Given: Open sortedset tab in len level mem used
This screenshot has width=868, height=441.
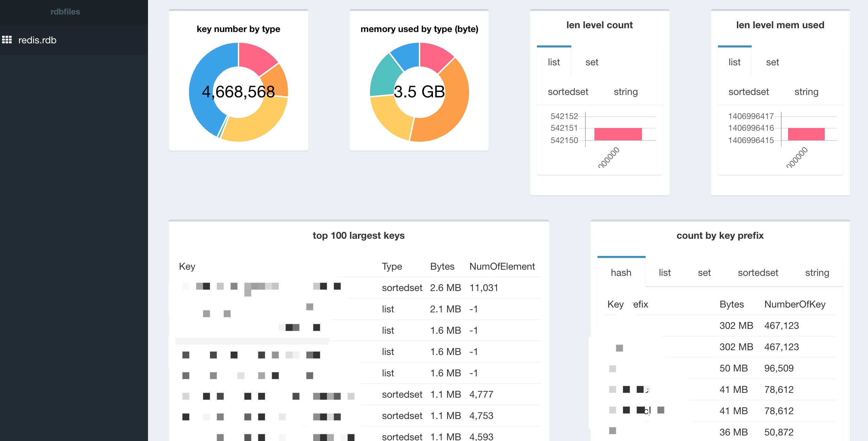Looking at the screenshot, I should (x=748, y=92).
